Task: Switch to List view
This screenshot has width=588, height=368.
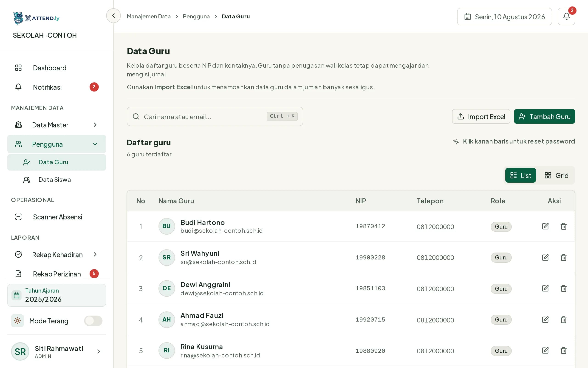Action: pyautogui.click(x=520, y=175)
